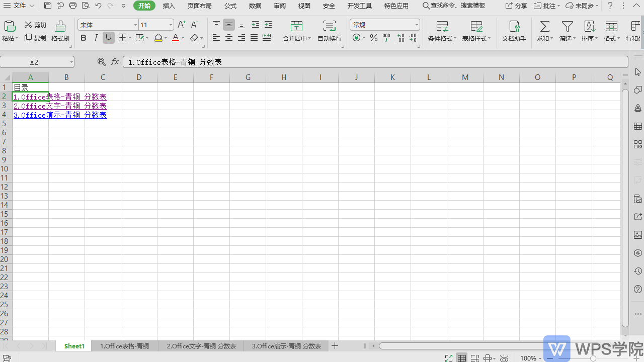644x362 pixels.
Task: Increase font size with A+ icon
Action: pos(182,25)
